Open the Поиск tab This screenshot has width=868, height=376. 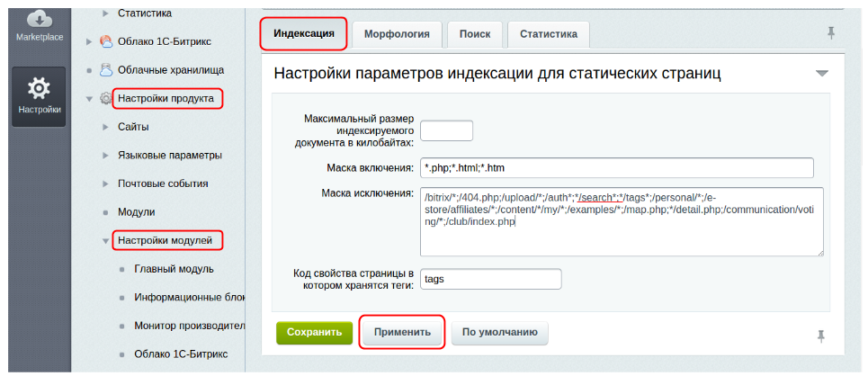(x=474, y=34)
